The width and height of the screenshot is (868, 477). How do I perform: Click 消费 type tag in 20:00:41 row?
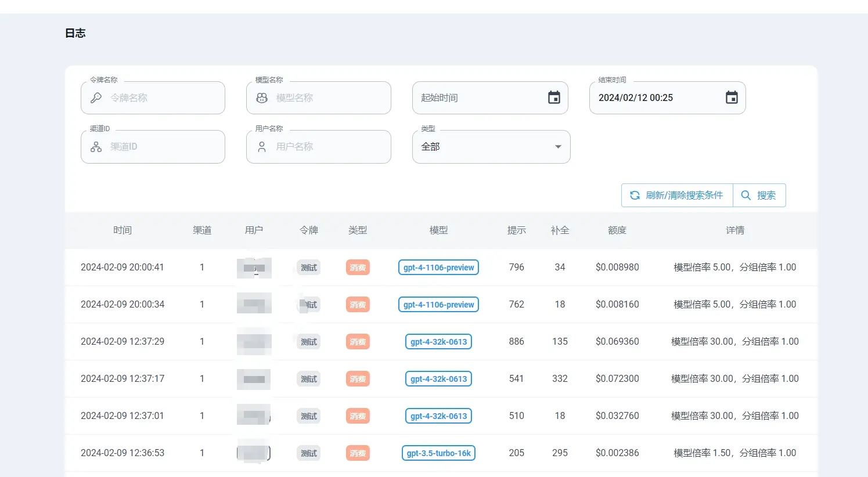pyautogui.click(x=358, y=268)
